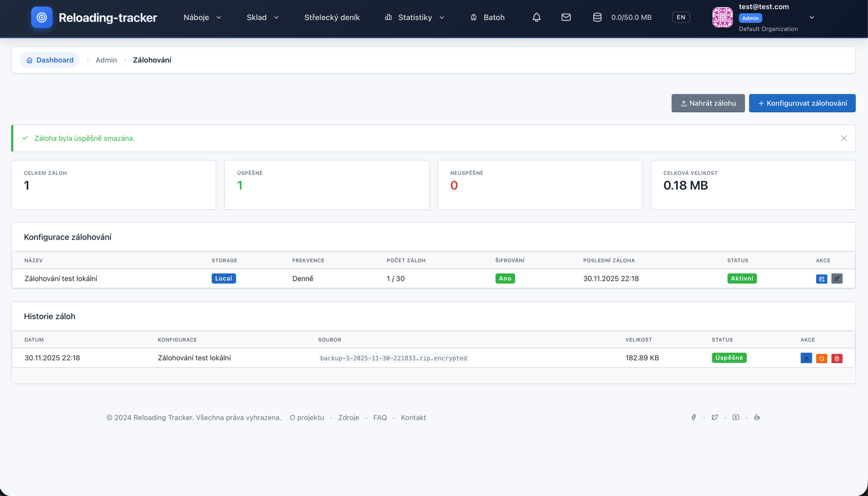868x496 pixels.
Task: Open notifications bell icon
Action: (x=537, y=17)
